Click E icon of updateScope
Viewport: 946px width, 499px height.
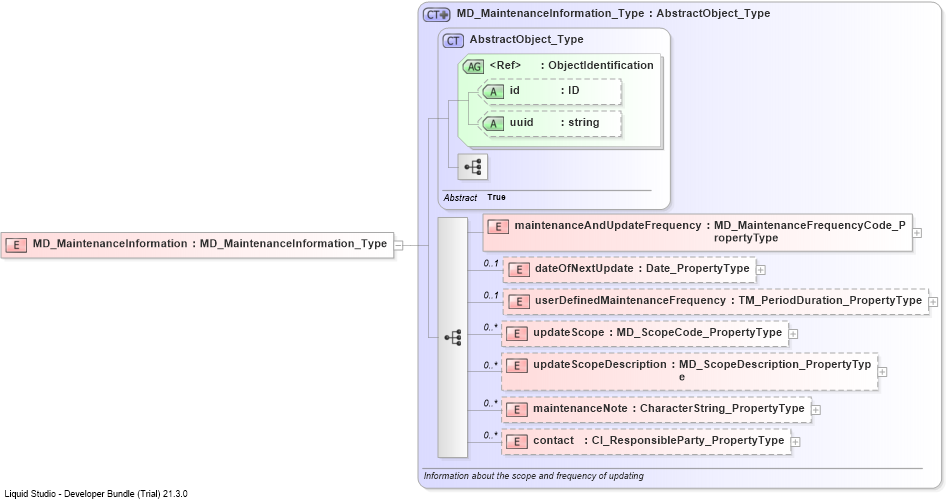[516, 334]
